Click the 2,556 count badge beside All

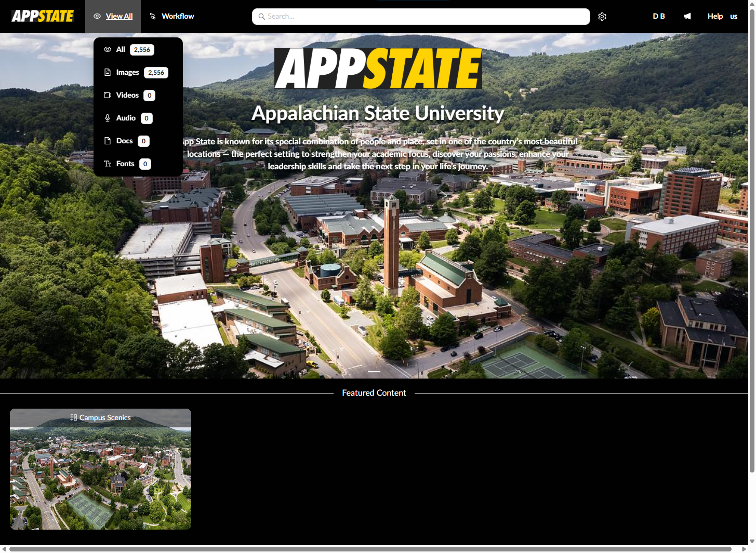142,50
